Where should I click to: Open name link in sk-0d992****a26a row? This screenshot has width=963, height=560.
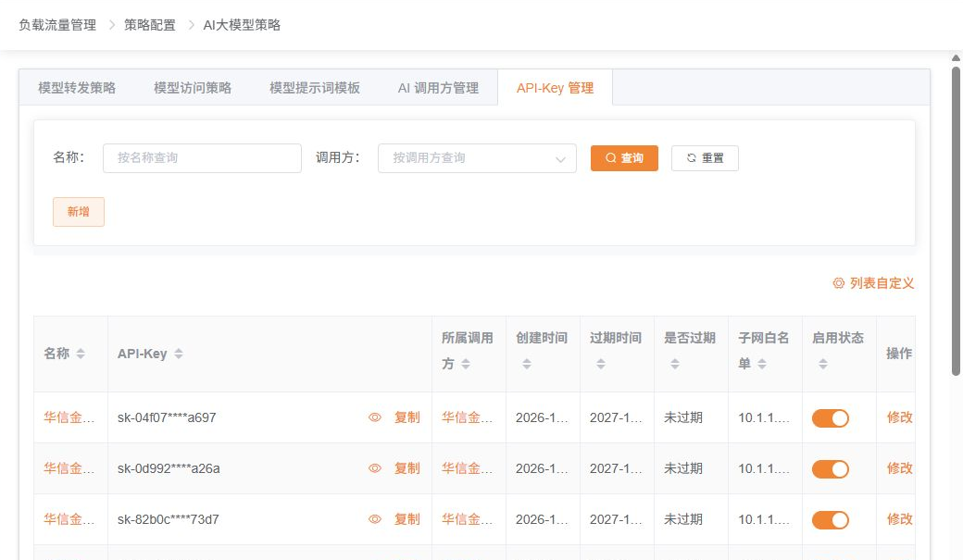point(69,468)
